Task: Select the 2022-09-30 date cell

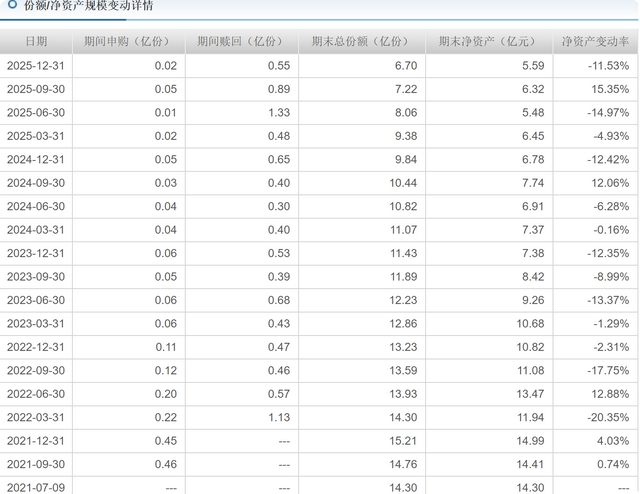Action: coord(36,371)
